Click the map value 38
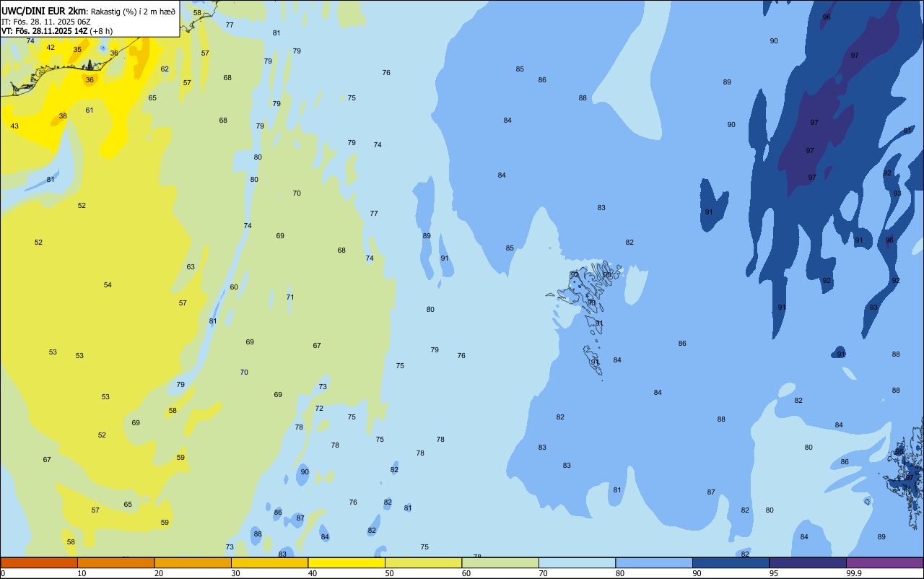924x579 pixels. (x=63, y=116)
